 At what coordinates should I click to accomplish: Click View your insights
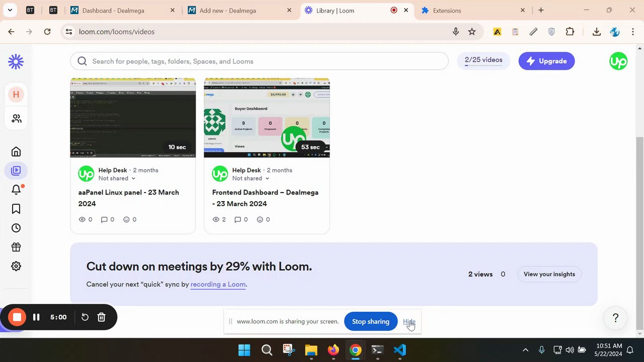[x=549, y=274]
